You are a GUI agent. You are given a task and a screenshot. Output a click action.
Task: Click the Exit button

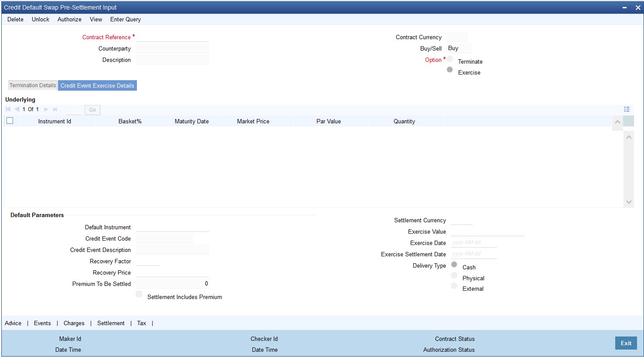coord(626,343)
